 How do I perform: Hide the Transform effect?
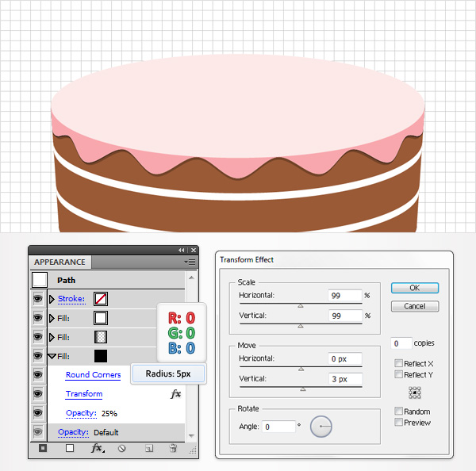pos(37,394)
